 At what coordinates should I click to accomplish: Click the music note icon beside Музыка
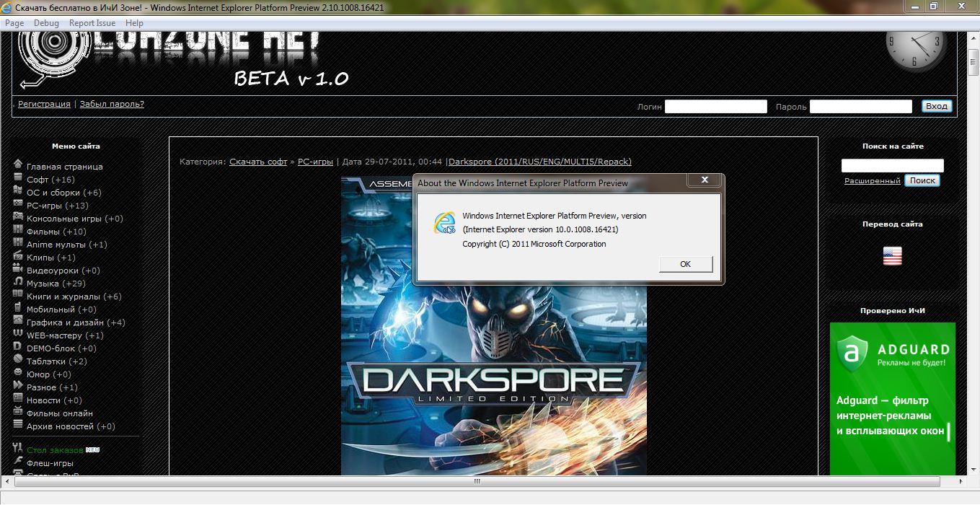18,282
